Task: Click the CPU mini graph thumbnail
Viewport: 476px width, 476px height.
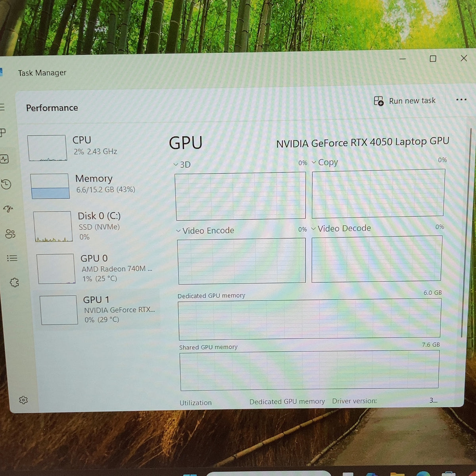Action: tap(47, 148)
